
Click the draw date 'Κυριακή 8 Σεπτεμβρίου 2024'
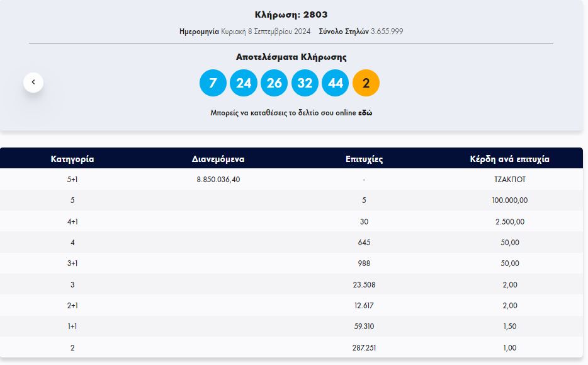pyautogui.click(x=266, y=31)
